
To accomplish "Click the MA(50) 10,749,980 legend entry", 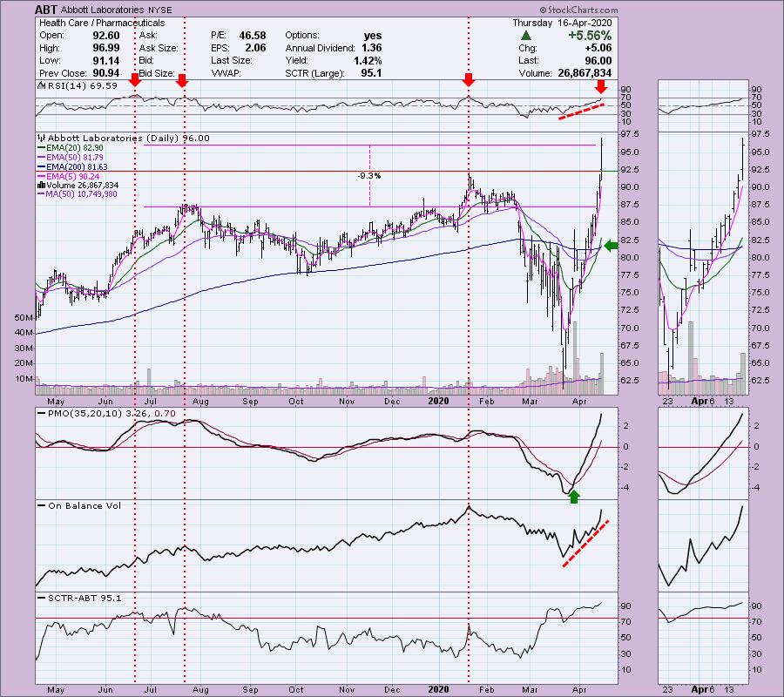I will 82,194.
